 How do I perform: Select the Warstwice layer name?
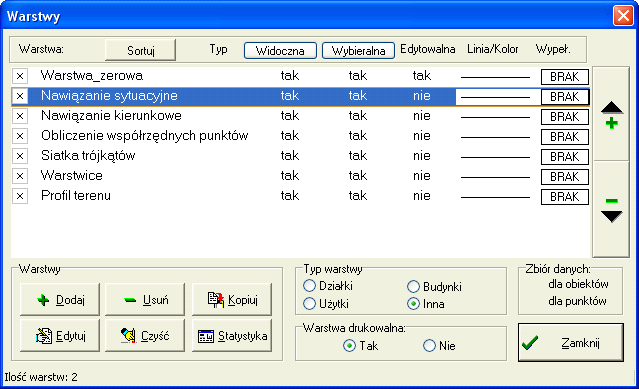click(x=72, y=176)
